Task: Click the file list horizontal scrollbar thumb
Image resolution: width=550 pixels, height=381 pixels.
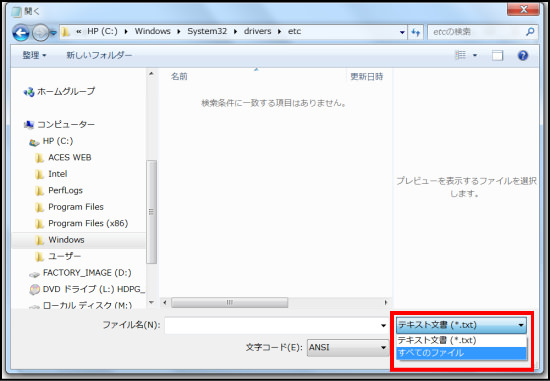Action: (x=229, y=302)
